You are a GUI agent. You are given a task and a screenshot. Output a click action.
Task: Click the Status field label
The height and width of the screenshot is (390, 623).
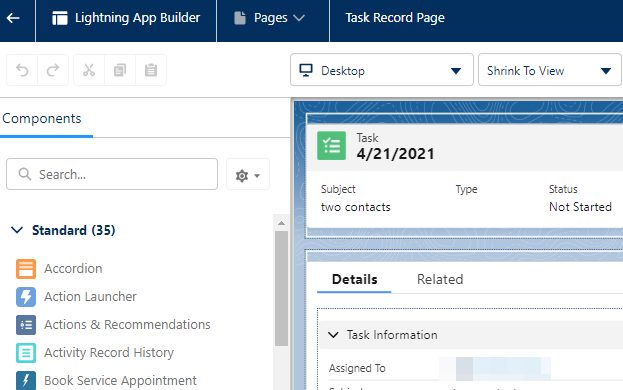563,189
